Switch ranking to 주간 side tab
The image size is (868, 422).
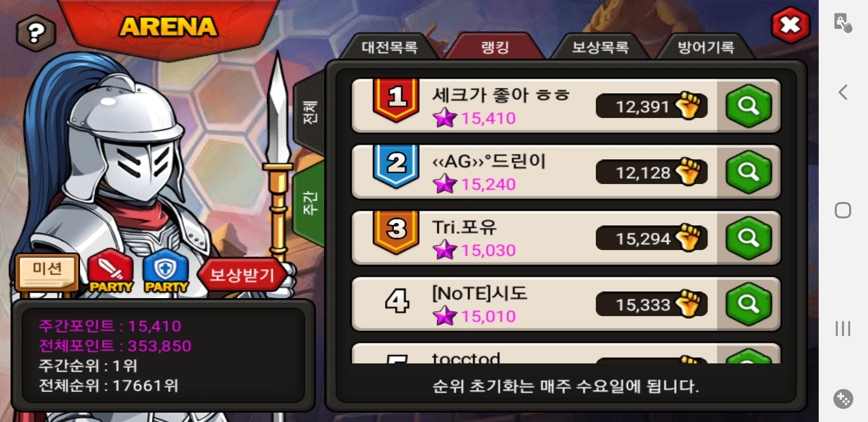309,203
